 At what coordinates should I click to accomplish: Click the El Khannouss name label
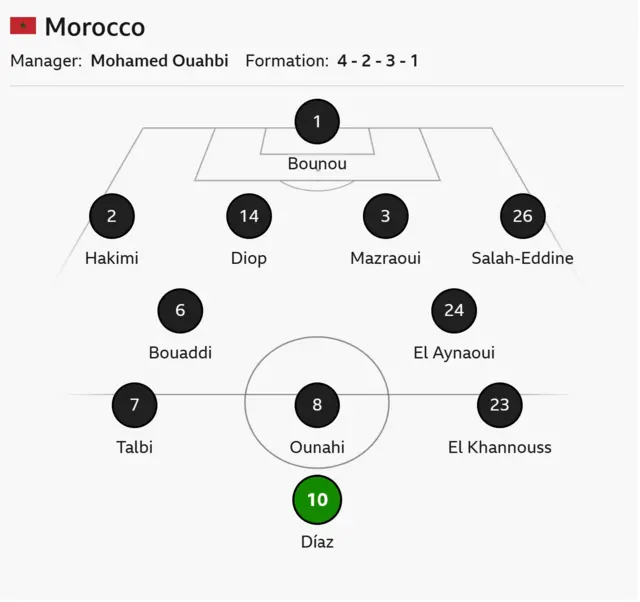pyautogui.click(x=500, y=447)
